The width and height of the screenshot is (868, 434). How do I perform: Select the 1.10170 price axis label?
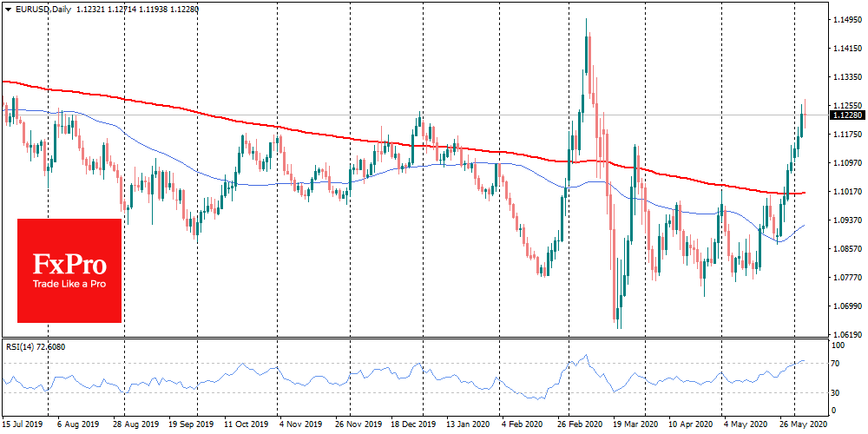[846, 191]
